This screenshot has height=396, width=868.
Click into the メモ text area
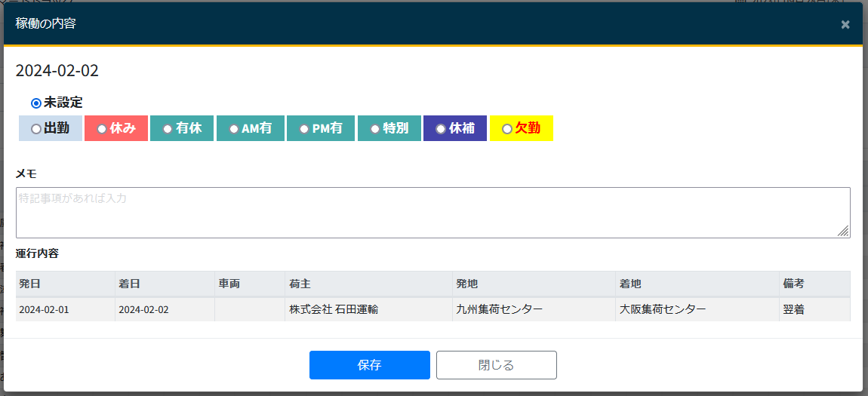[x=432, y=213]
